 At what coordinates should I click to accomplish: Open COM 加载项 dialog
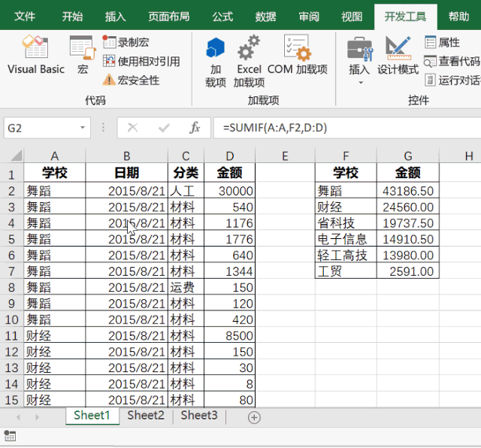tap(298, 55)
